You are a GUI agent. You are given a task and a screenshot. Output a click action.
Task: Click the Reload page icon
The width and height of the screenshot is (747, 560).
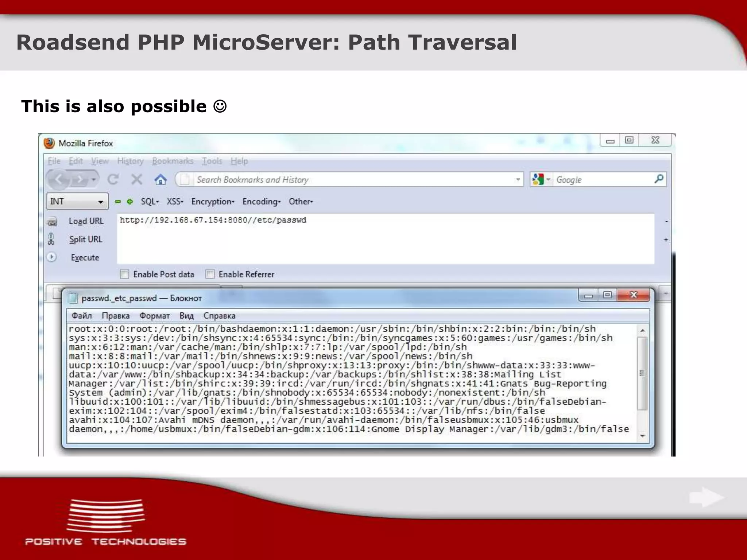(113, 179)
